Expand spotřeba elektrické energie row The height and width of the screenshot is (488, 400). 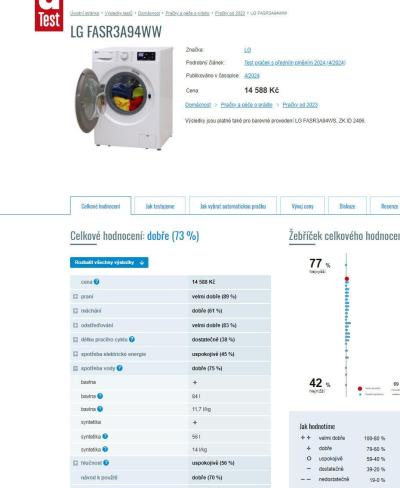coord(75,354)
